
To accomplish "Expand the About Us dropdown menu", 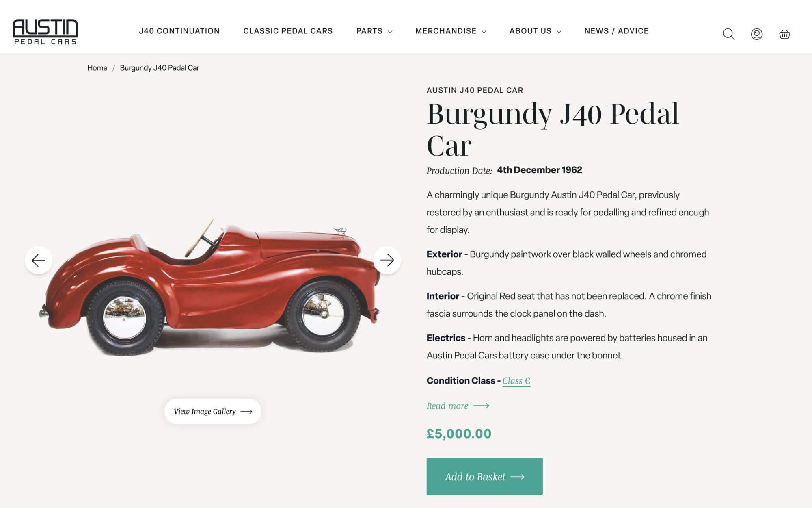I will (535, 31).
